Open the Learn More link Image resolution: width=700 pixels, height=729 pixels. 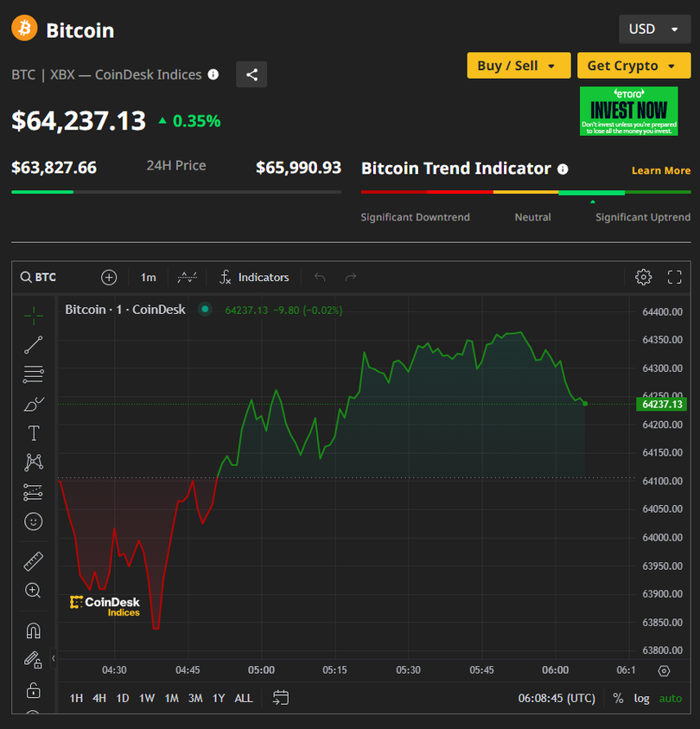click(x=660, y=170)
